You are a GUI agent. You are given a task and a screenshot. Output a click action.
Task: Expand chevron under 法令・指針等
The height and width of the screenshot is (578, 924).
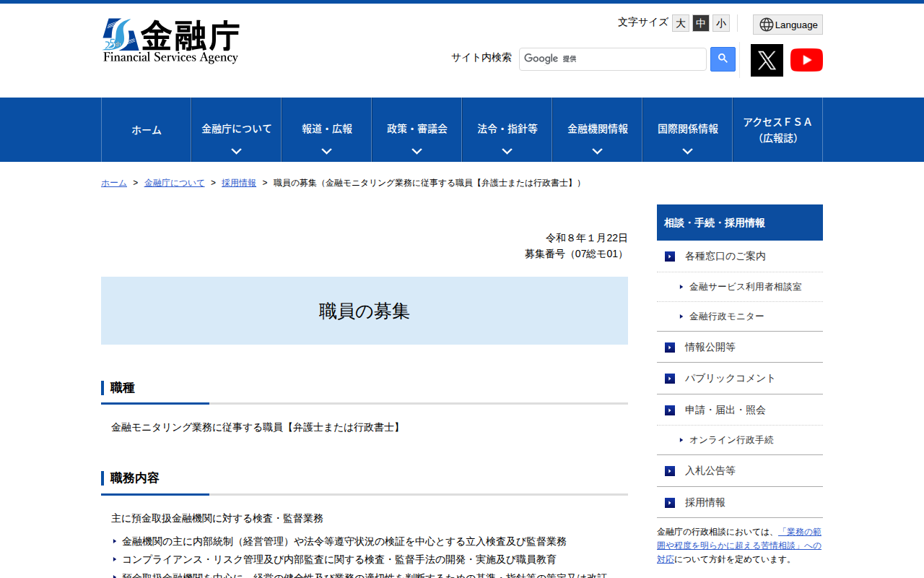[x=507, y=151]
